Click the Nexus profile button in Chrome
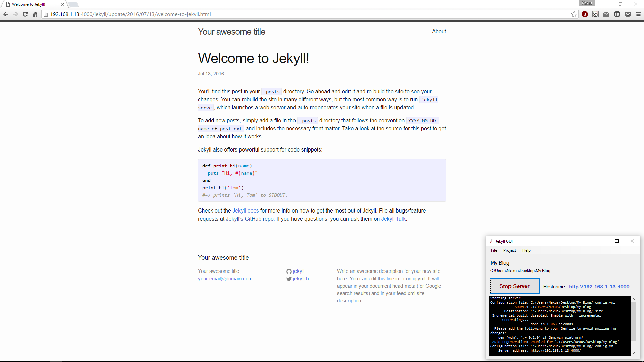This screenshot has height=362, width=644. coord(587,3)
